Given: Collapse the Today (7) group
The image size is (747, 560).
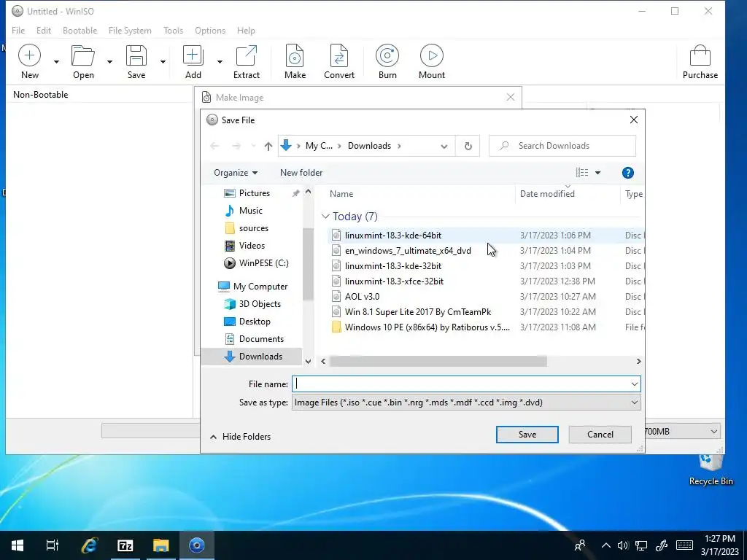Looking at the screenshot, I should [325, 217].
